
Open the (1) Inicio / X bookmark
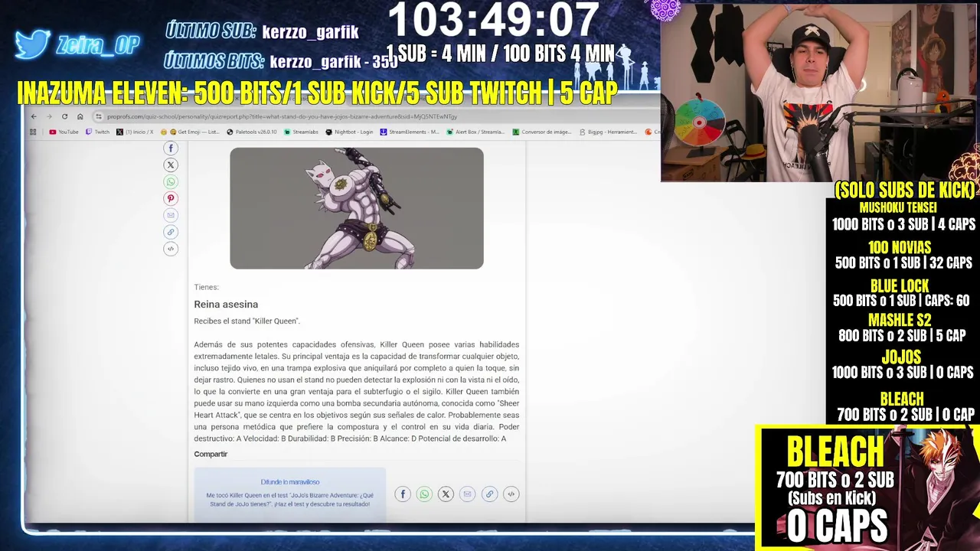[x=135, y=132]
